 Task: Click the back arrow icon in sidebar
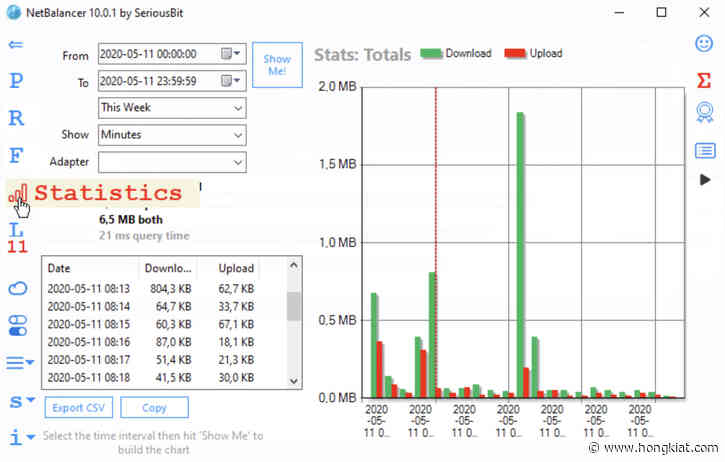click(x=16, y=44)
